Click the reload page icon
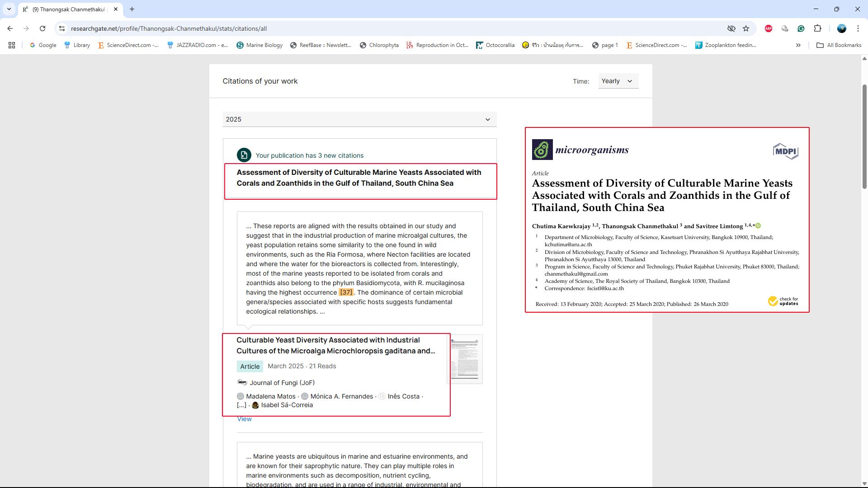 click(42, 28)
